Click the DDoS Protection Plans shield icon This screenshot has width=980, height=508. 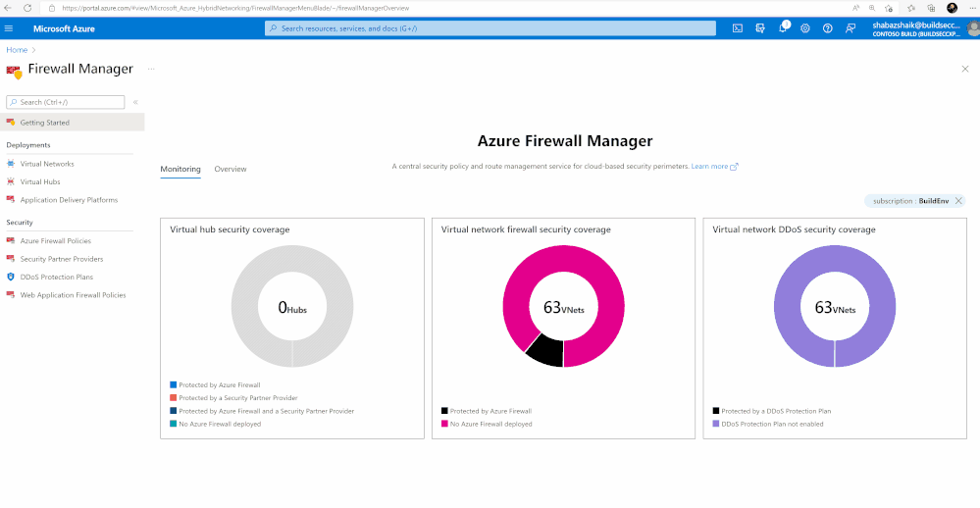(x=11, y=277)
